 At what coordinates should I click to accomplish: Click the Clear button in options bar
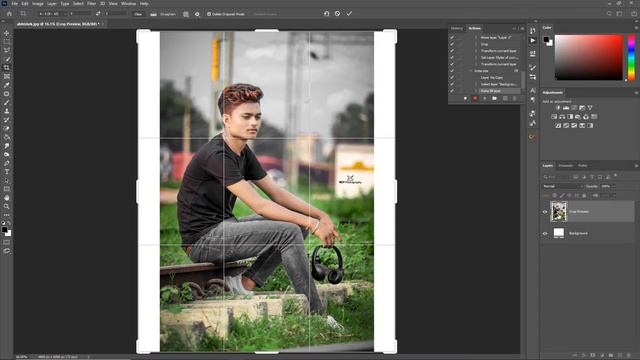tap(138, 14)
